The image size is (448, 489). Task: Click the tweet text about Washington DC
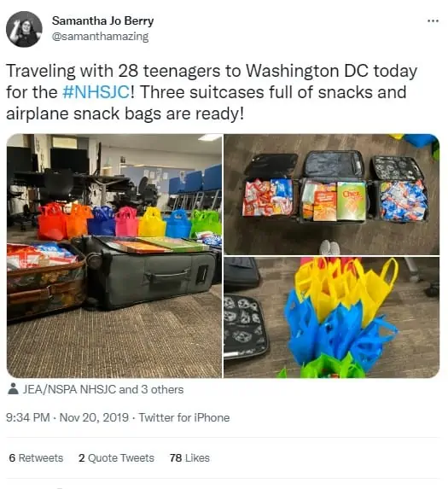point(212,92)
